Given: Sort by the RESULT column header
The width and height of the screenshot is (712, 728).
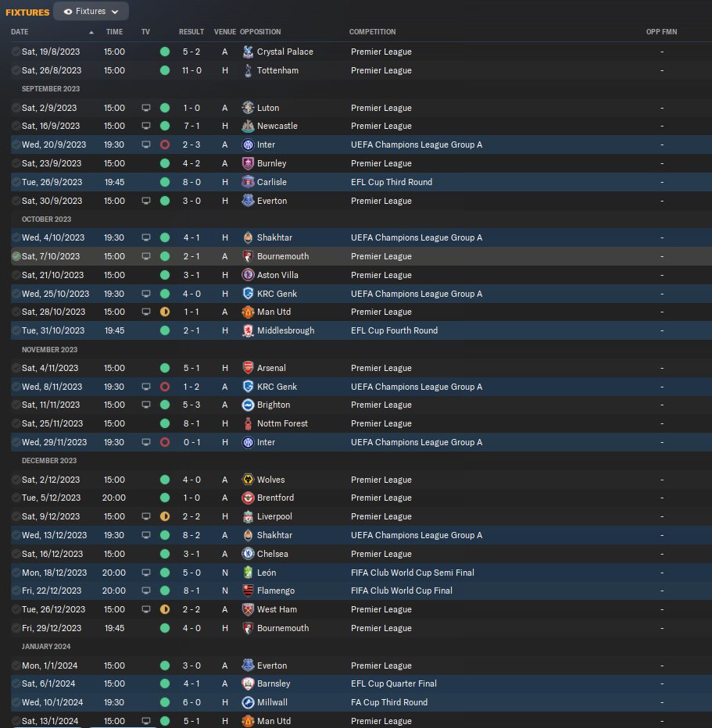Looking at the screenshot, I should (x=191, y=31).
